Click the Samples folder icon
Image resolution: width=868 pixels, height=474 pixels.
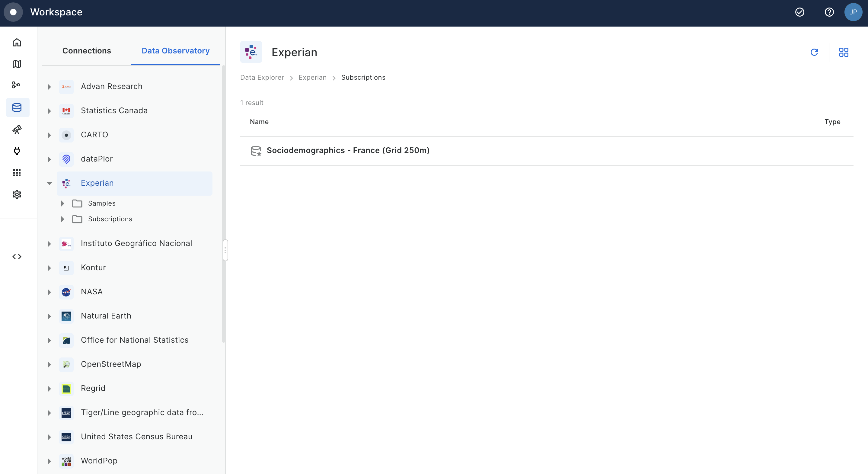[77, 203]
